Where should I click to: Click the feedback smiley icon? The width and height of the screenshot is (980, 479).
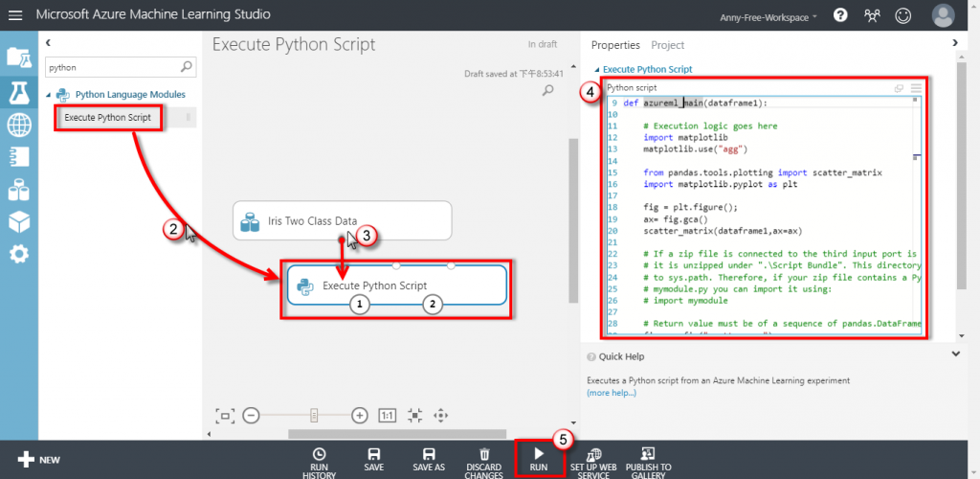pyautogui.click(x=903, y=15)
